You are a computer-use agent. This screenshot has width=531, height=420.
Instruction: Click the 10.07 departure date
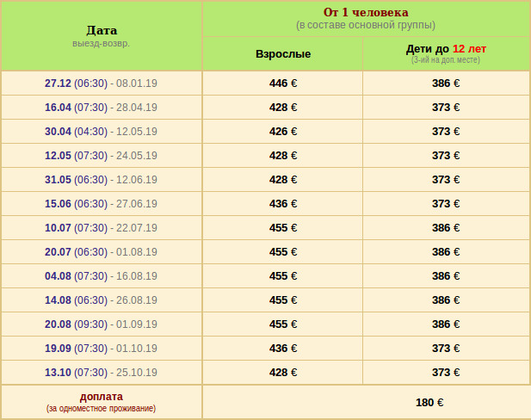pyautogui.click(x=58, y=228)
